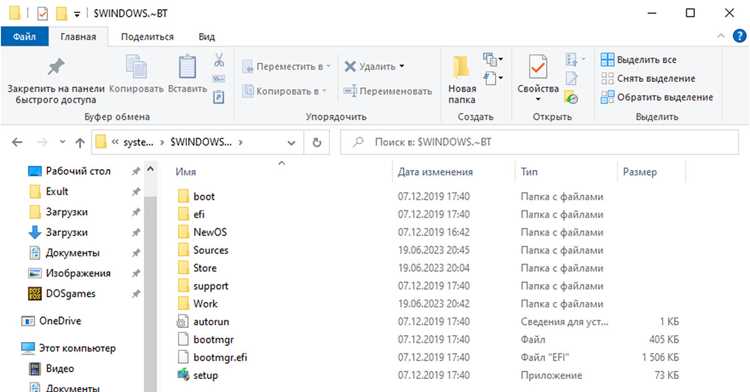Expand Удалить dropdown arrow
Screen dimensions: 750x392
point(402,66)
